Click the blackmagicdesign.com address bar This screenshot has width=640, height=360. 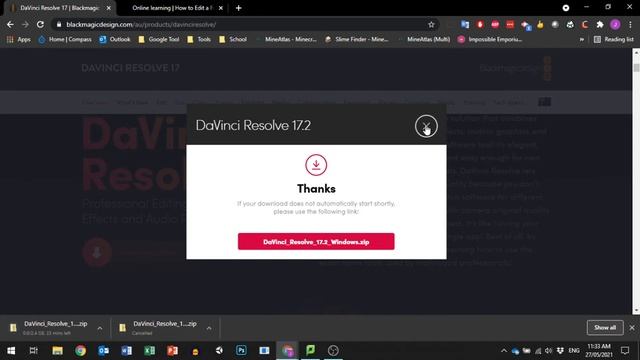click(245, 24)
